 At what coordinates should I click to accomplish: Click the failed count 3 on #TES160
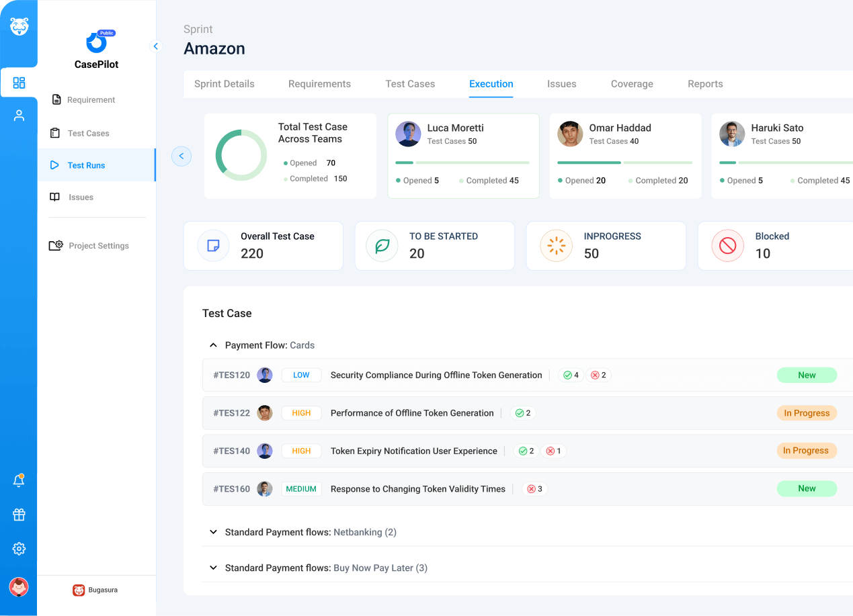(534, 489)
